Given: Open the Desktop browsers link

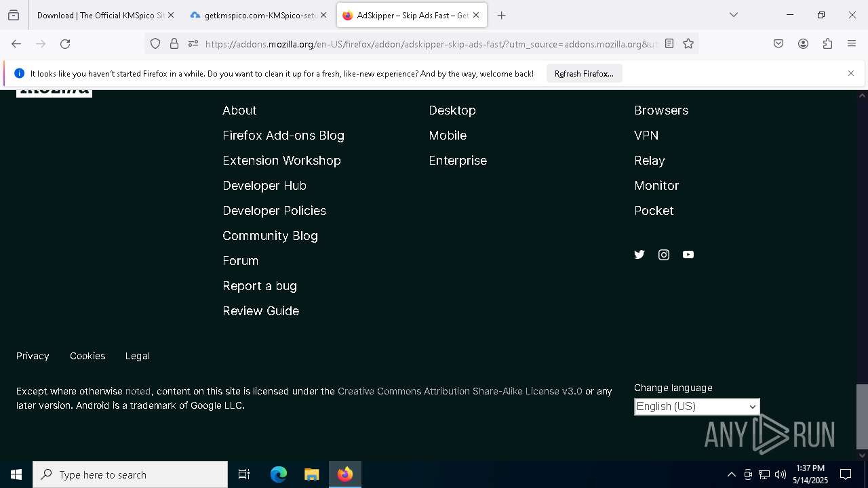Looking at the screenshot, I should (x=452, y=110).
